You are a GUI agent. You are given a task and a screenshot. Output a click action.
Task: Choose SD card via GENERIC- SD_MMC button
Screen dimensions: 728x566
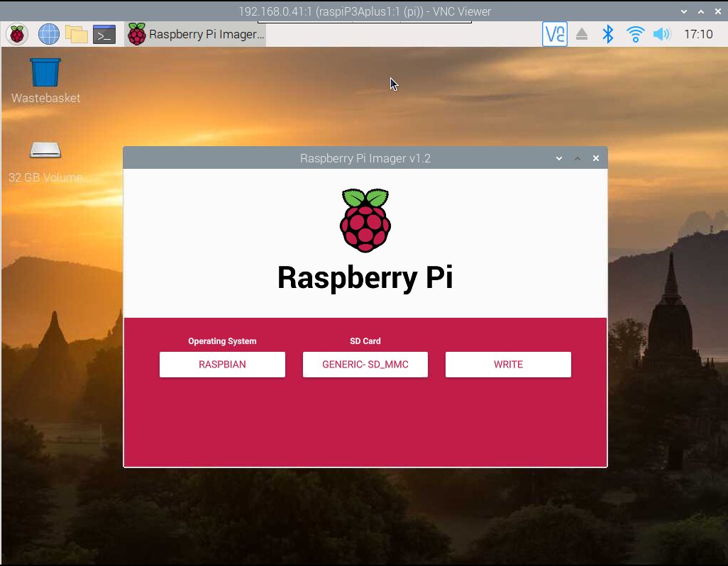[x=365, y=364]
